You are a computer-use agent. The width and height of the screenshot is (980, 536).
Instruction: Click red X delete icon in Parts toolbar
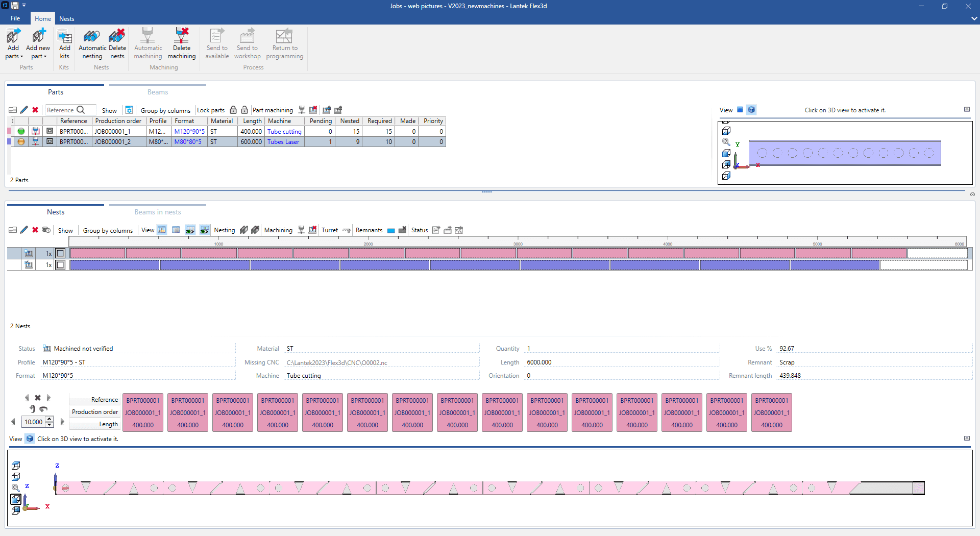(35, 110)
